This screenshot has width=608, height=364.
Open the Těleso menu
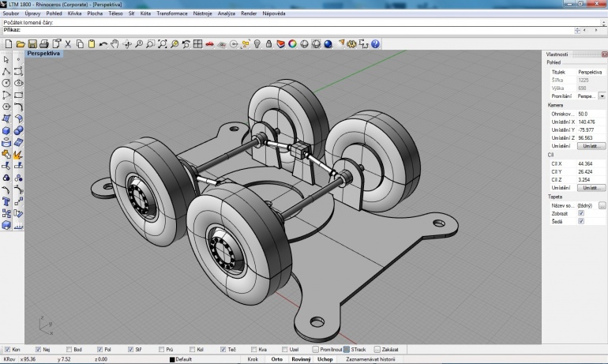click(x=115, y=13)
